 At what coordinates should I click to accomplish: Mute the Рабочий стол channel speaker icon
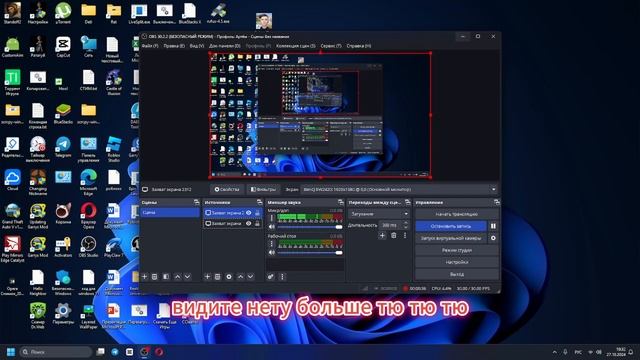(x=272, y=253)
